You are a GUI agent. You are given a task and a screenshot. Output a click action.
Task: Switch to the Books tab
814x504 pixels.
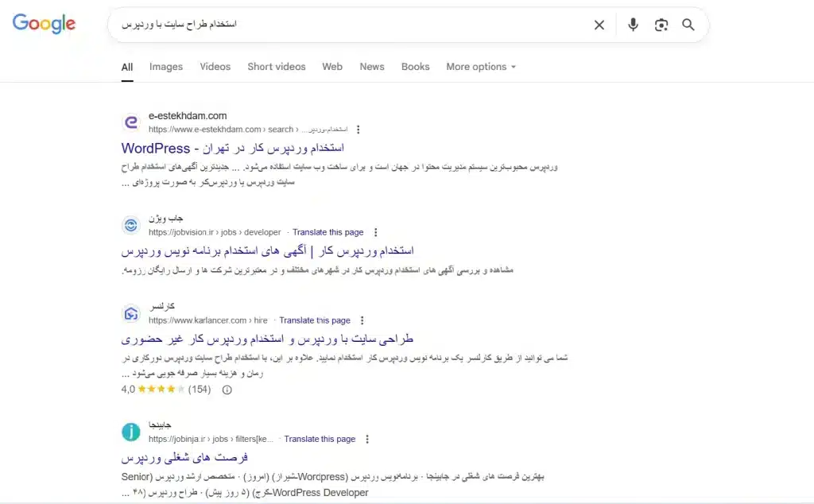(x=415, y=67)
